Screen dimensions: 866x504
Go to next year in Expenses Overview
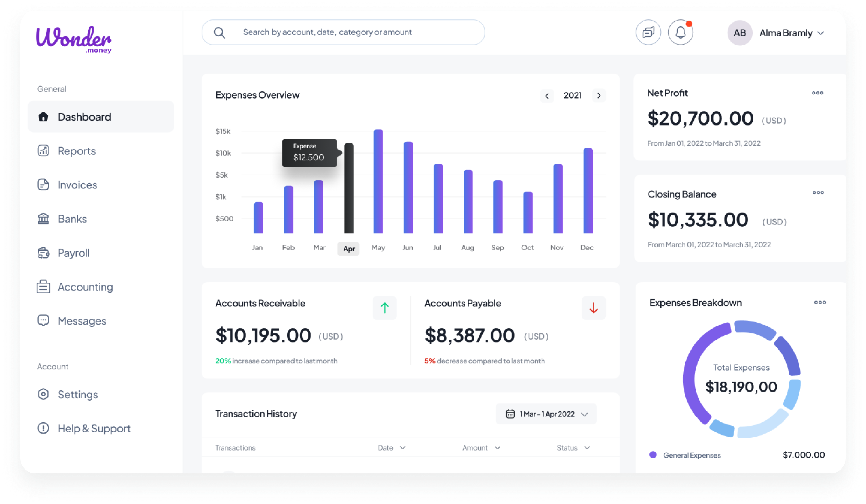599,95
